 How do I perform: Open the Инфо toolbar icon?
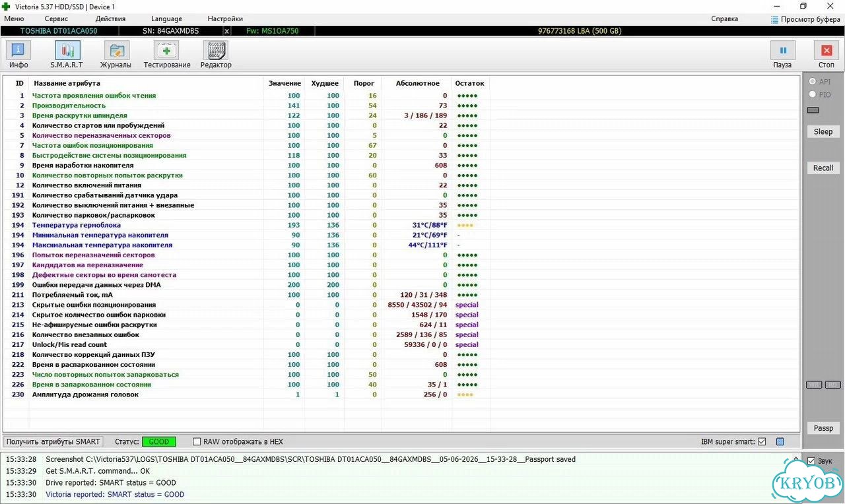click(x=18, y=50)
